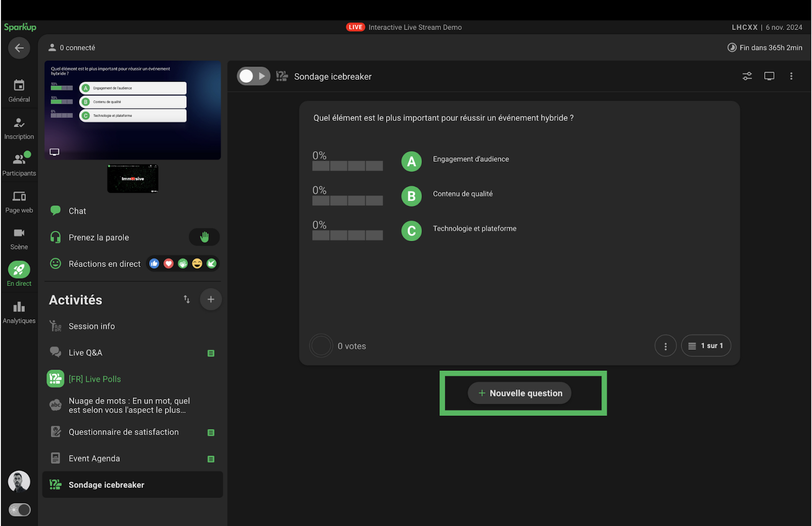The image size is (812, 526).
Task: Open the poll settings sliders icon
Action: pyautogui.click(x=747, y=76)
